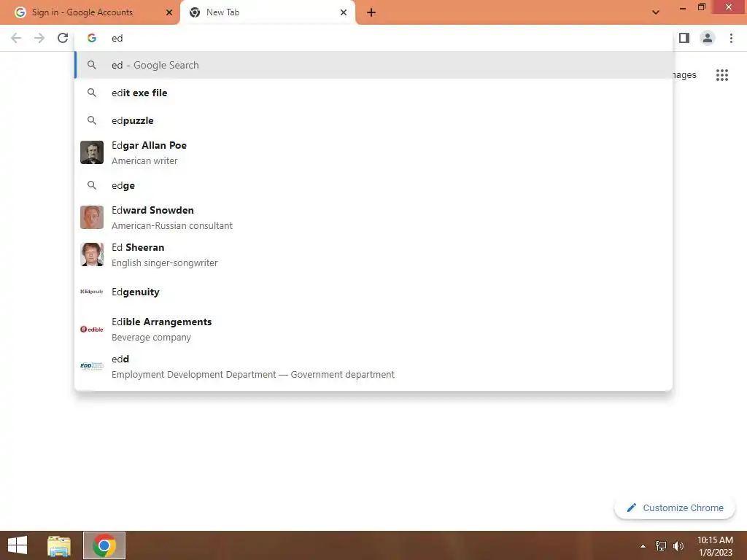Viewport: 747px width, 560px height.
Task: Close the Sign in - Google Accounts tab
Action: click(x=169, y=13)
